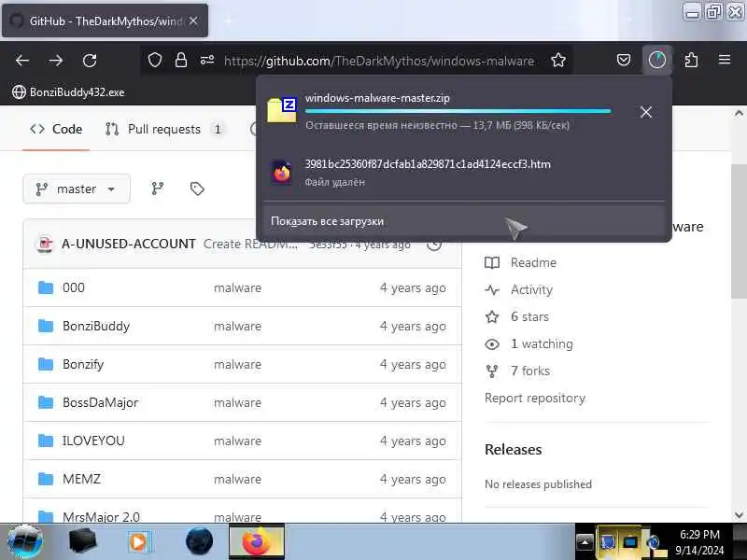Open the Create README commit message
747x560 pixels.
tap(250, 244)
